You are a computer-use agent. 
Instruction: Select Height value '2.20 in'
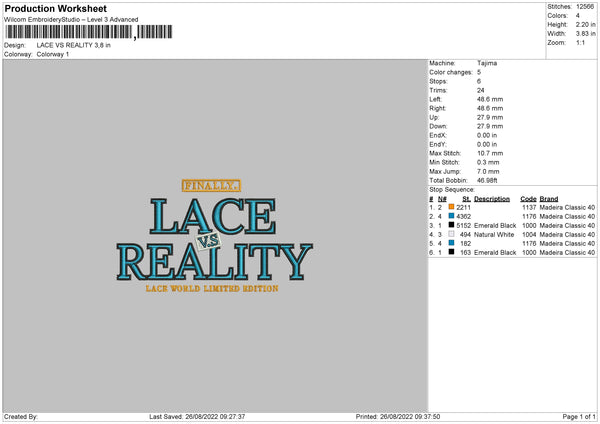click(x=585, y=24)
